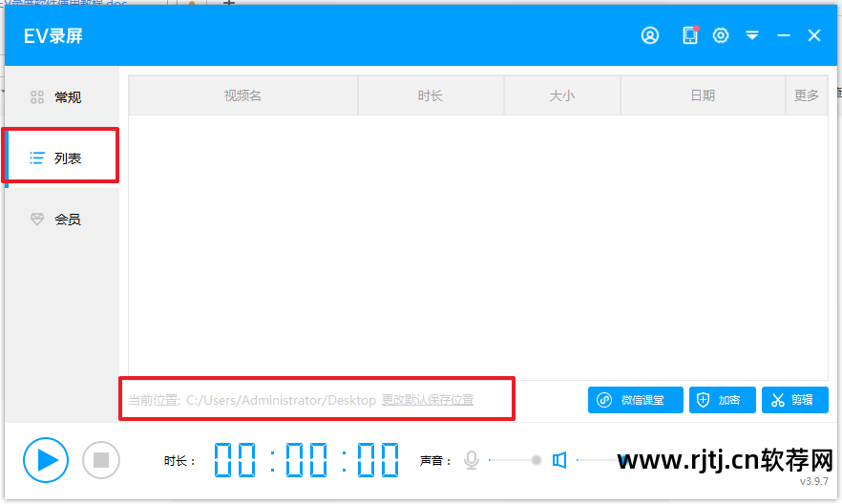The image size is (842, 504).
Task: Sort by the 视频名 column header
Action: click(243, 95)
